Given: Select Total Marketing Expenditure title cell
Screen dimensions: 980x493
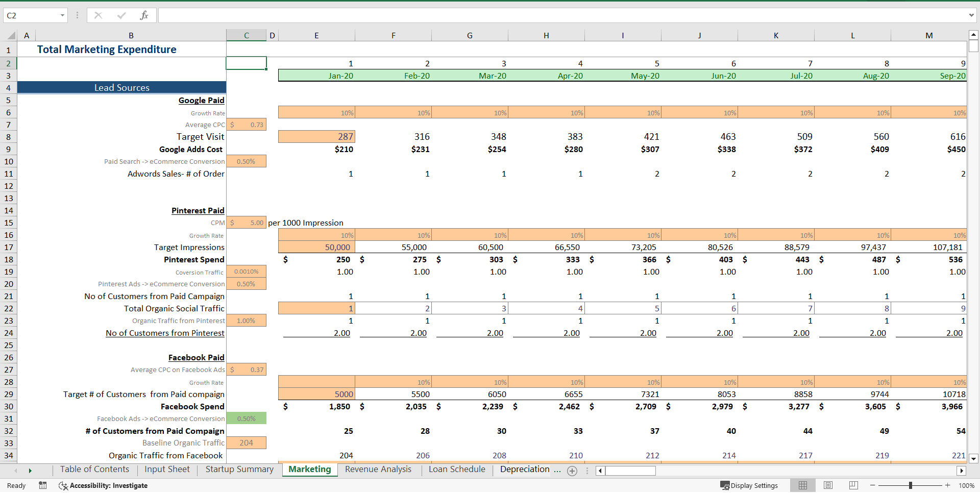Looking at the screenshot, I should coord(121,50).
